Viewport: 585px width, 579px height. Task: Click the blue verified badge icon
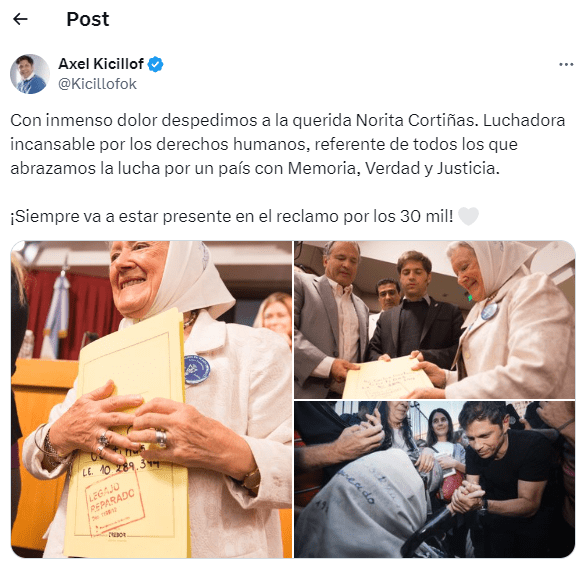click(155, 64)
